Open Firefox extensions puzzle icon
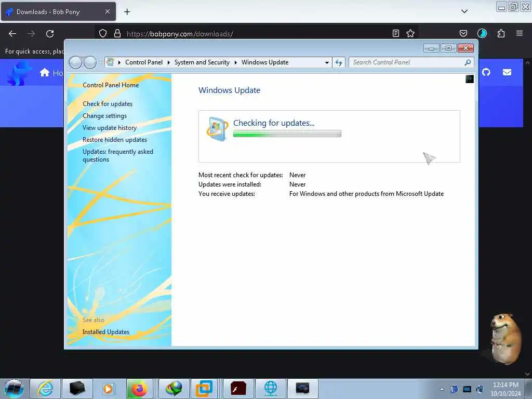 [501, 33]
